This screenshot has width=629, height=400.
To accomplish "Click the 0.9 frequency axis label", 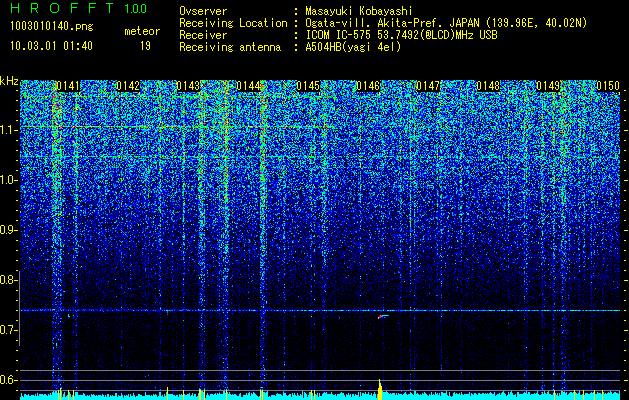I will pos(8,230).
